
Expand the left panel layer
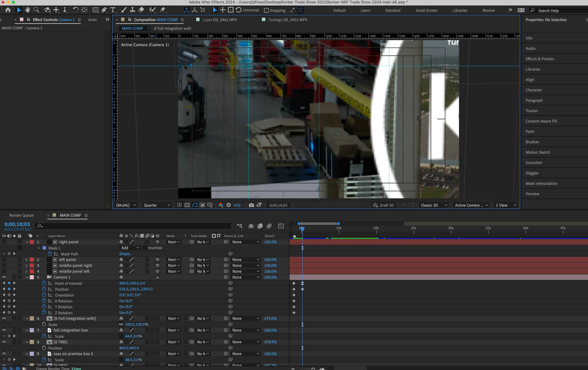pyautogui.click(x=26, y=260)
